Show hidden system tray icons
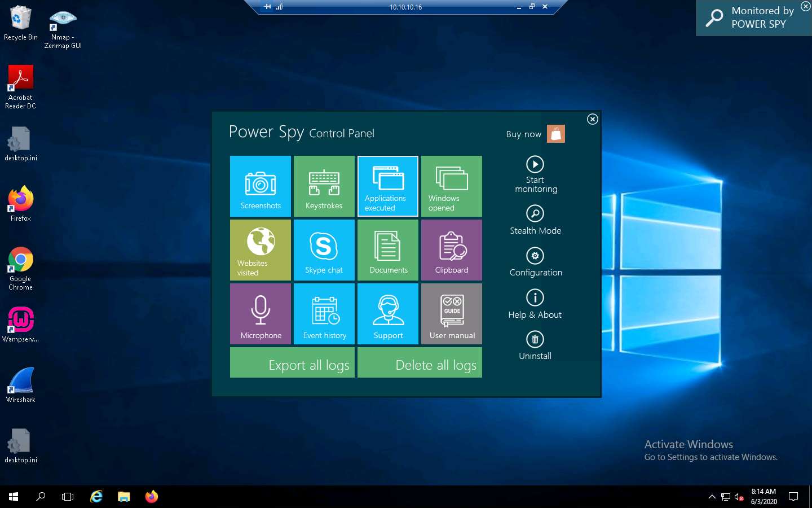Screen dimensions: 812x508 (x=712, y=497)
